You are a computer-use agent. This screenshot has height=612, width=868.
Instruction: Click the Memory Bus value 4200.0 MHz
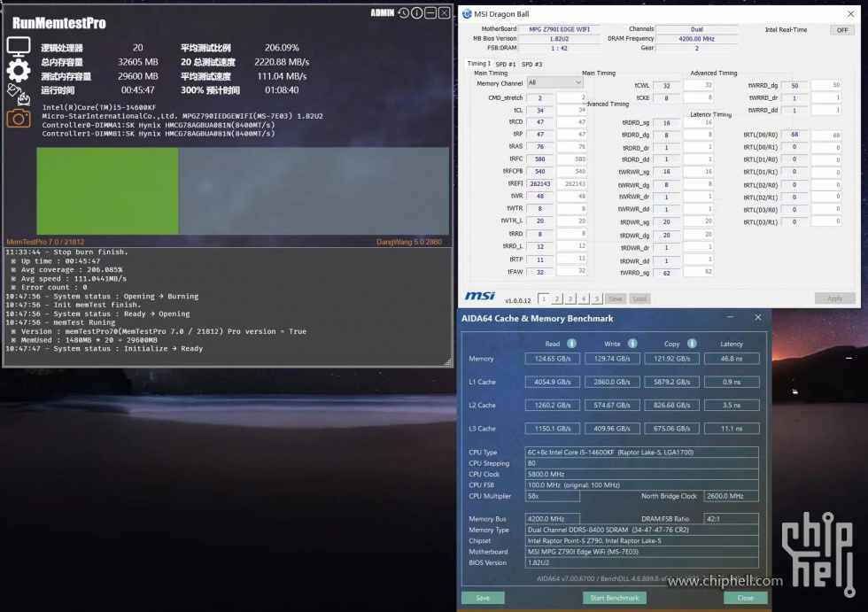[x=553, y=519]
